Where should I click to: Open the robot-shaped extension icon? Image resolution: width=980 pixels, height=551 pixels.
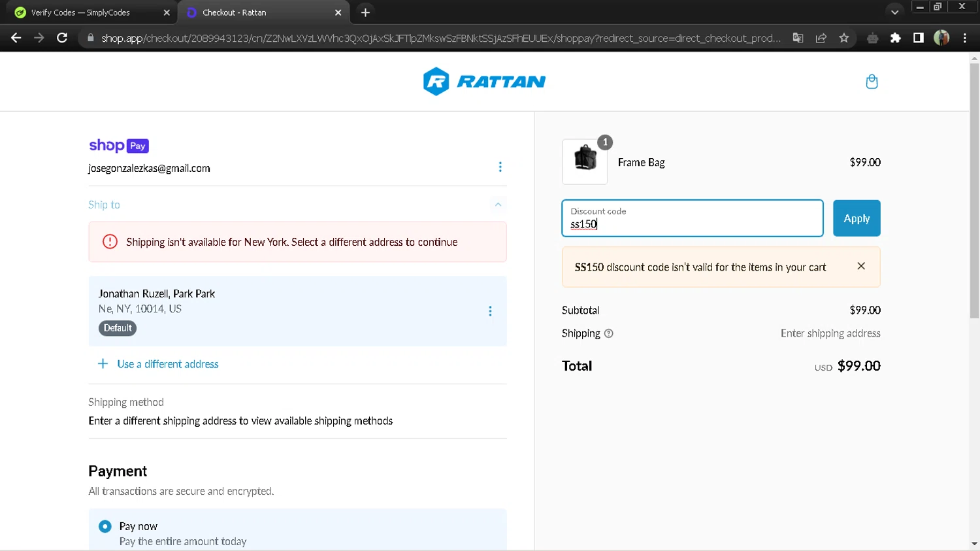pos(872,38)
